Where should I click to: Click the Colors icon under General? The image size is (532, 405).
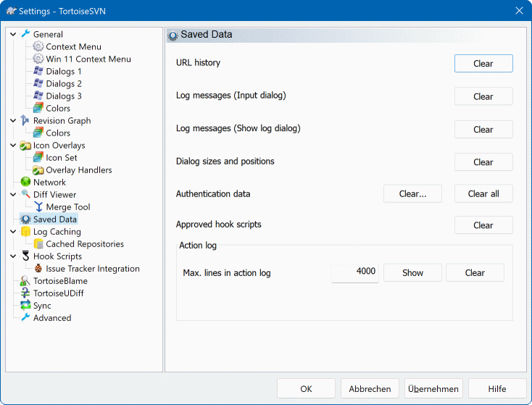(38, 108)
